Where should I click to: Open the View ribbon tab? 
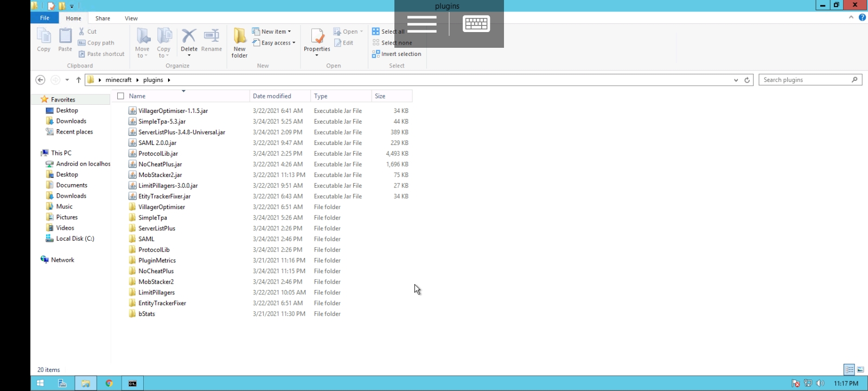point(131,18)
